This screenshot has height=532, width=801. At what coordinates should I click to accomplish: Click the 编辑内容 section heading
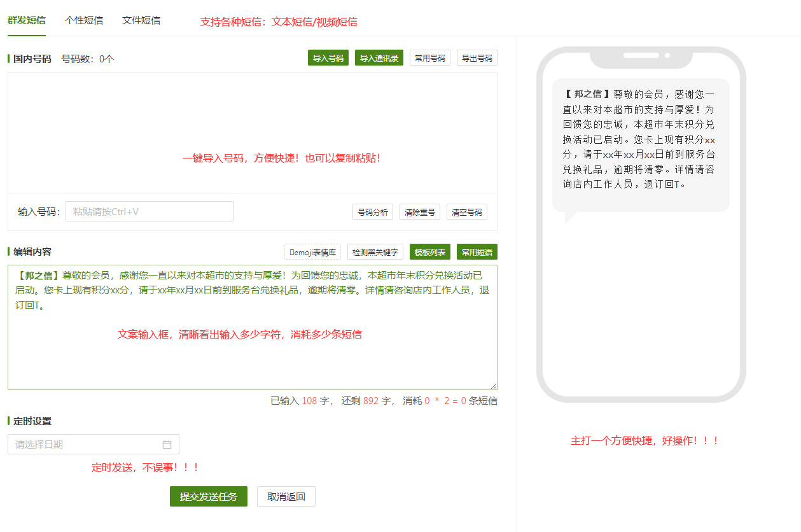tap(32, 252)
